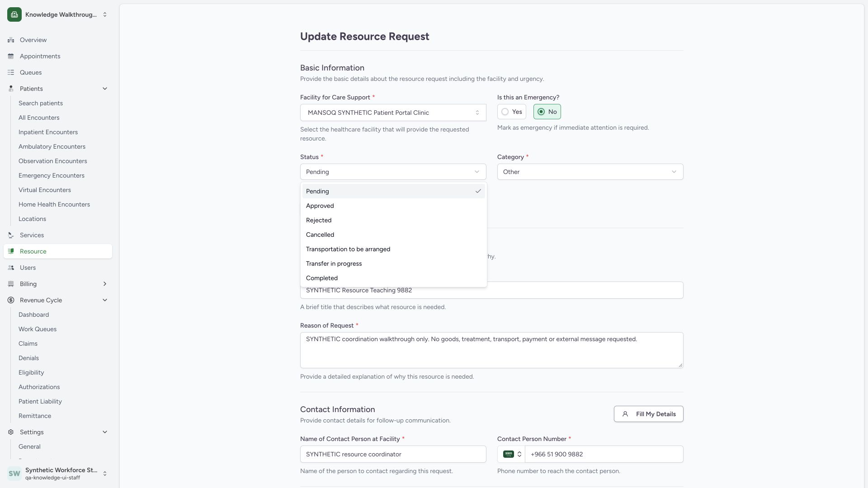Click the Users sidebar icon
Screen dimensions: 868x488
(11, 267)
